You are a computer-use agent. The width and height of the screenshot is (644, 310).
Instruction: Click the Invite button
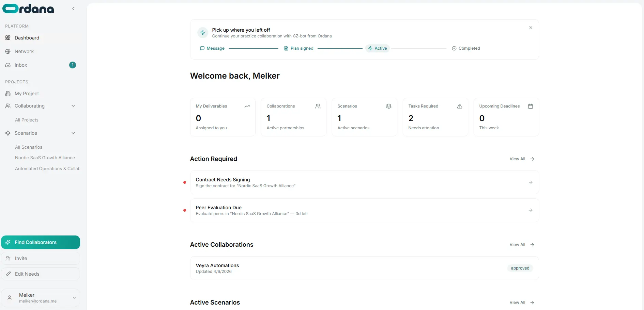(41, 258)
